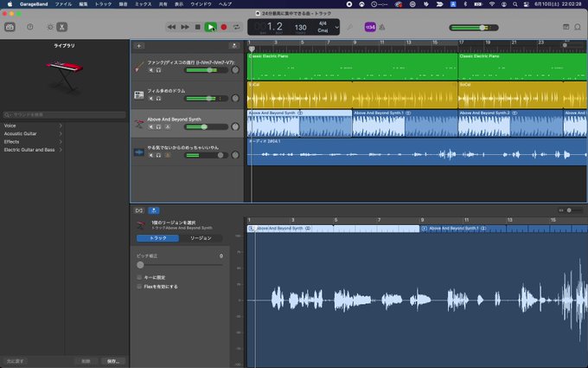The width and height of the screenshot is (588, 368).
Task: Mute the drum track with SoCal region
Action: [151, 99]
